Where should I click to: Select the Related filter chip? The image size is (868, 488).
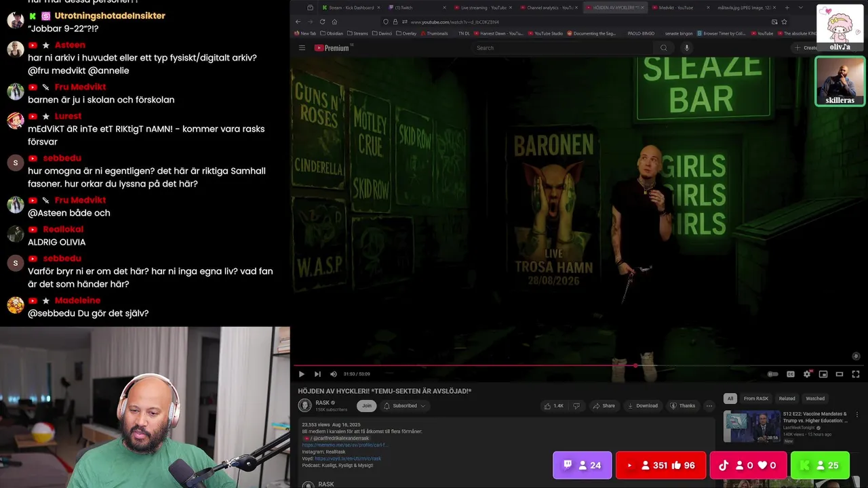(787, 399)
